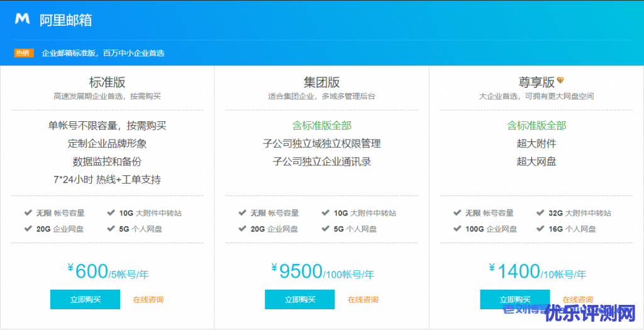Click the checkmark beside 无限 帐号容量 in 集团版

(x=242, y=212)
